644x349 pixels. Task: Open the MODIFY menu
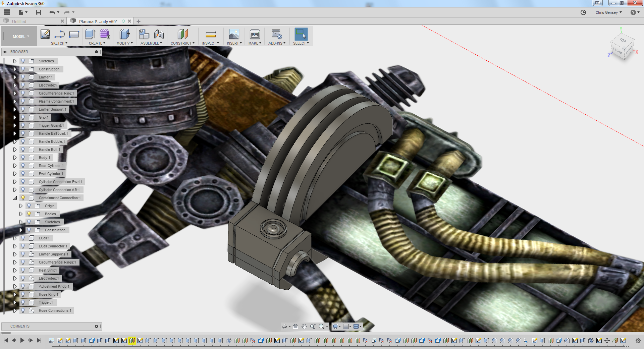coord(124,43)
